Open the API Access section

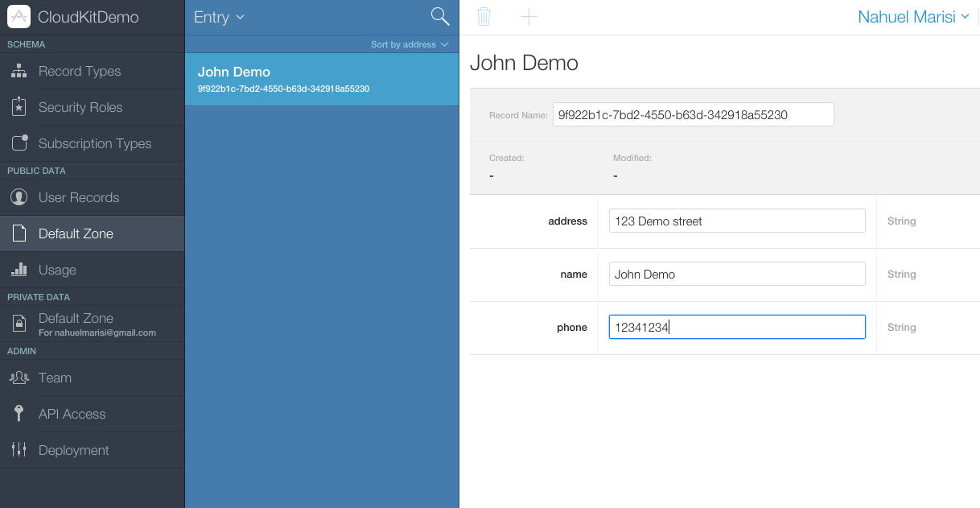(x=92, y=414)
